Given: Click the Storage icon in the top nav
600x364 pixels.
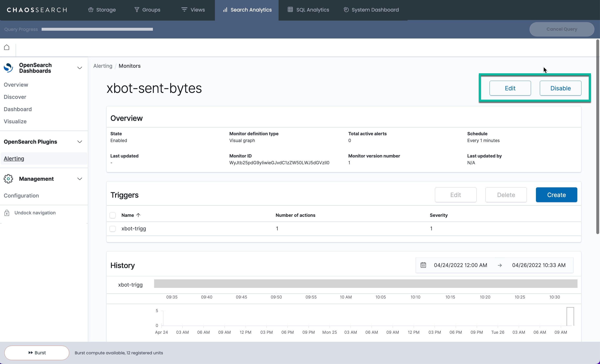Looking at the screenshot, I should pos(91,10).
